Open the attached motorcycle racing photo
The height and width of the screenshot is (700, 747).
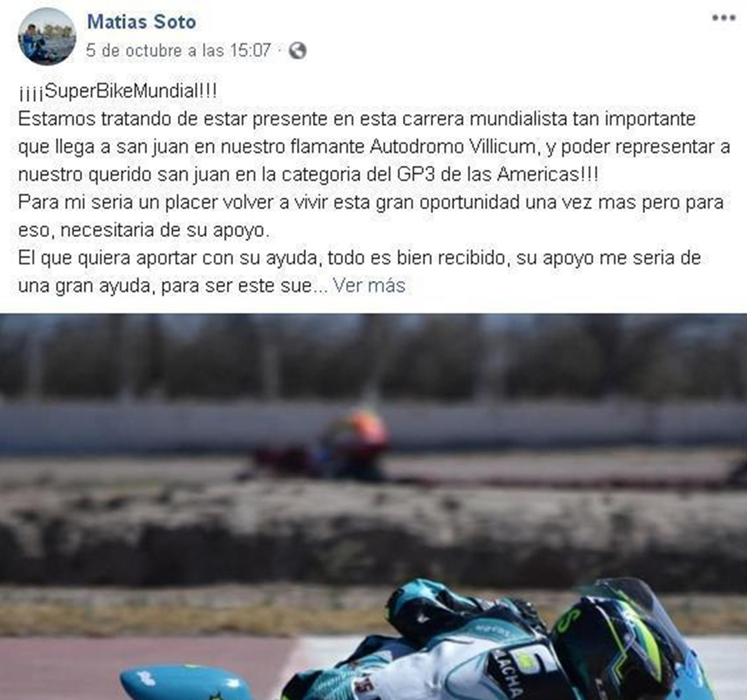point(373,507)
